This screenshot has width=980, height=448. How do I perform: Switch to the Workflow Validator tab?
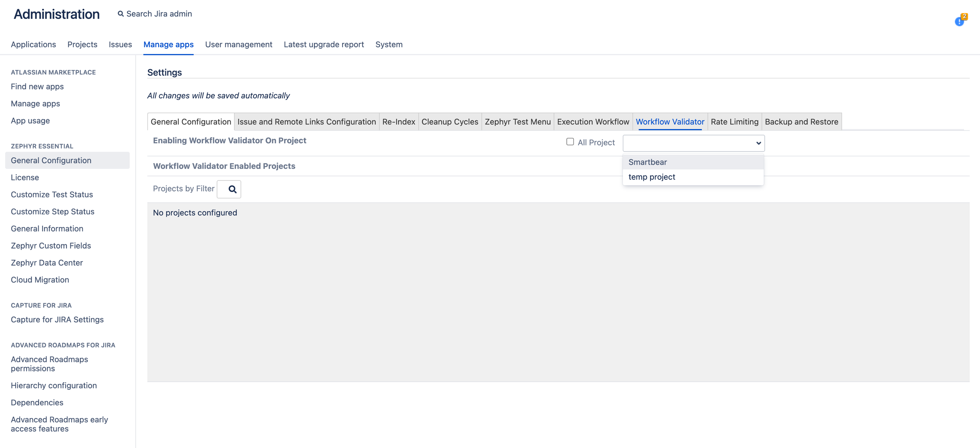pyautogui.click(x=670, y=122)
